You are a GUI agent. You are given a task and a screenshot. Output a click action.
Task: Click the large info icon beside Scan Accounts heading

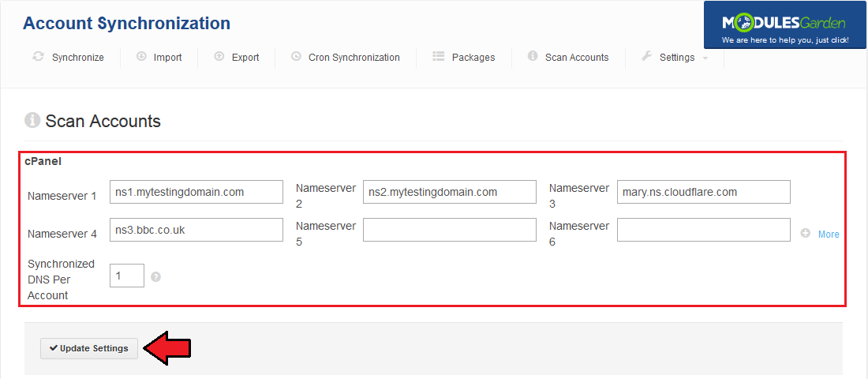[x=32, y=120]
